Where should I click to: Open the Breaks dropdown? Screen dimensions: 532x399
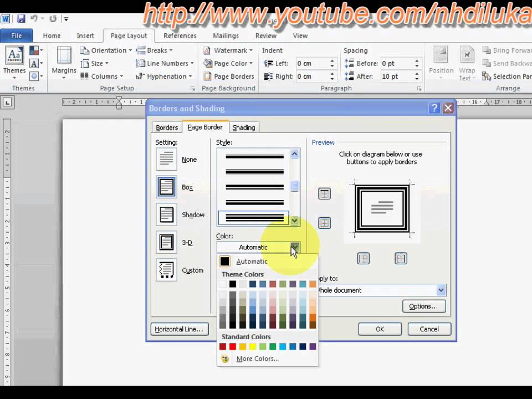pos(155,50)
